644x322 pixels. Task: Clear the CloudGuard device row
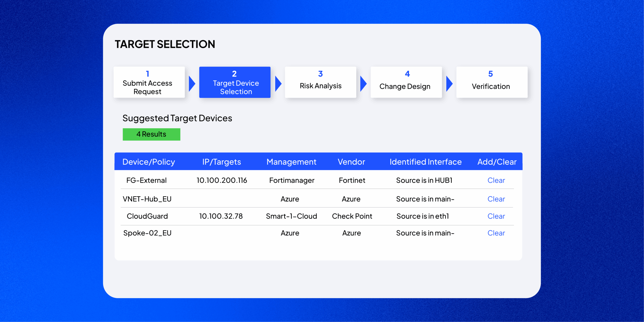click(x=496, y=216)
